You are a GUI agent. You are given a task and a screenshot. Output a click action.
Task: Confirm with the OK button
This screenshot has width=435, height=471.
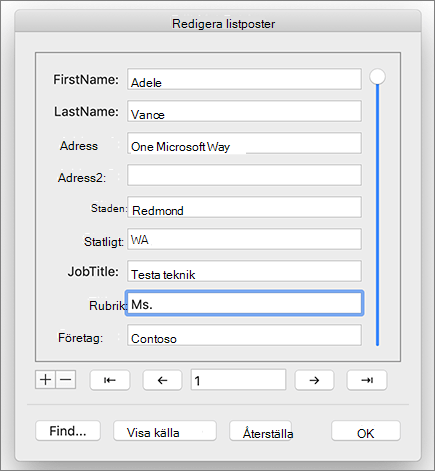[366, 431]
